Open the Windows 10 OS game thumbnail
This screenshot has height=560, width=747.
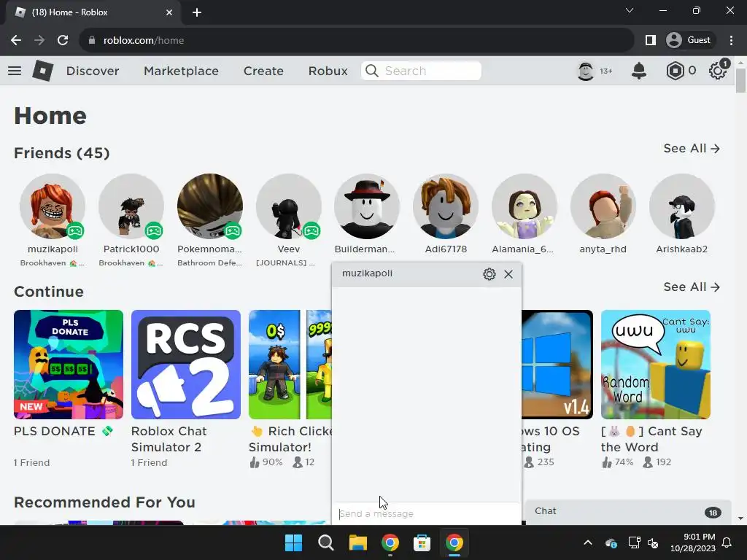pyautogui.click(x=557, y=365)
